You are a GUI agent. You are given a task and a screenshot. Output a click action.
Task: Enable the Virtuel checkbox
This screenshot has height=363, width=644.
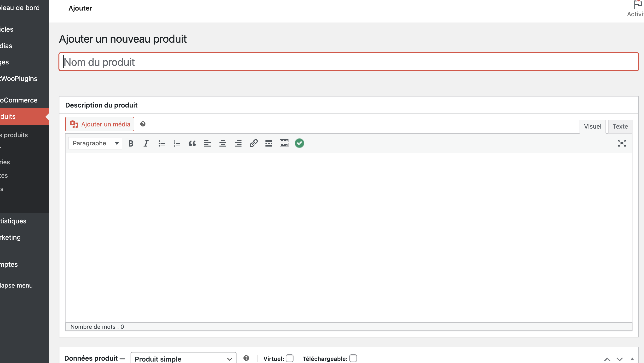[289, 358]
